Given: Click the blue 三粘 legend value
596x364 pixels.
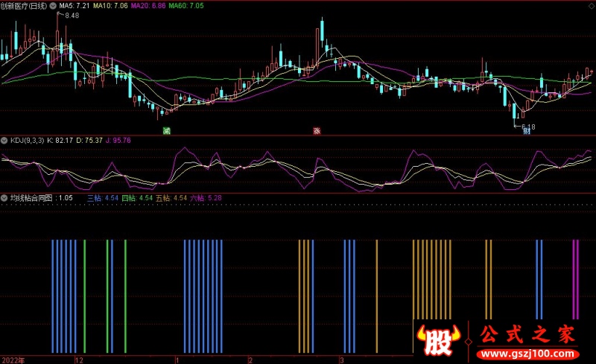Looking at the screenshot, I should (x=103, y=198).
